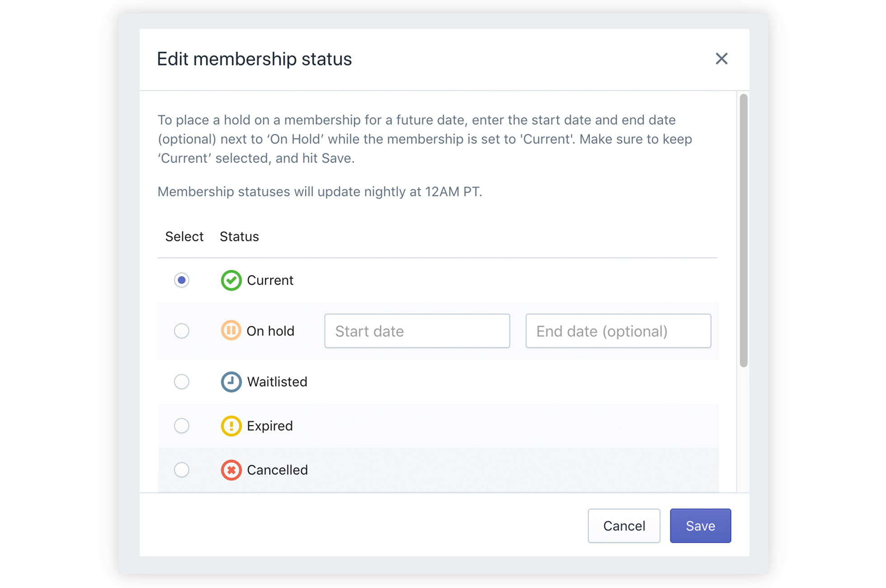
Task: Click the green Current checkmark icon
Action: (231, 280)
